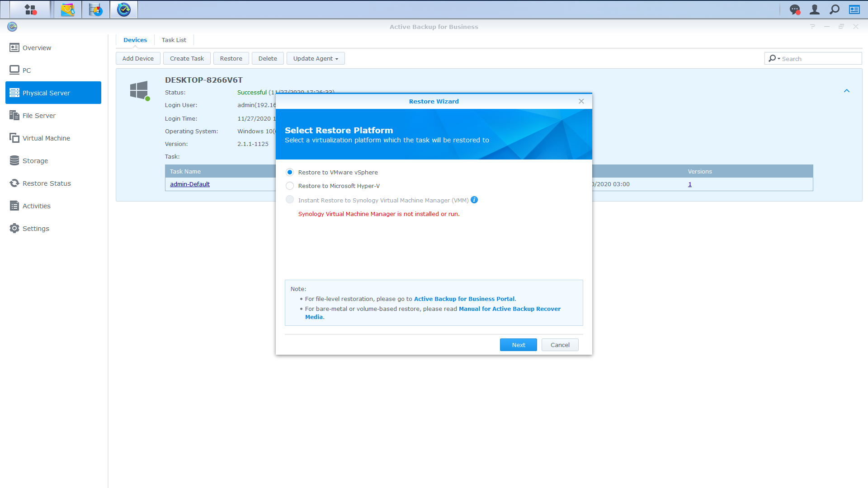The height and width of the screenshot is (488, 868).
Task: Expand the search filter dropdown arrow
Action: coord(779,59)
